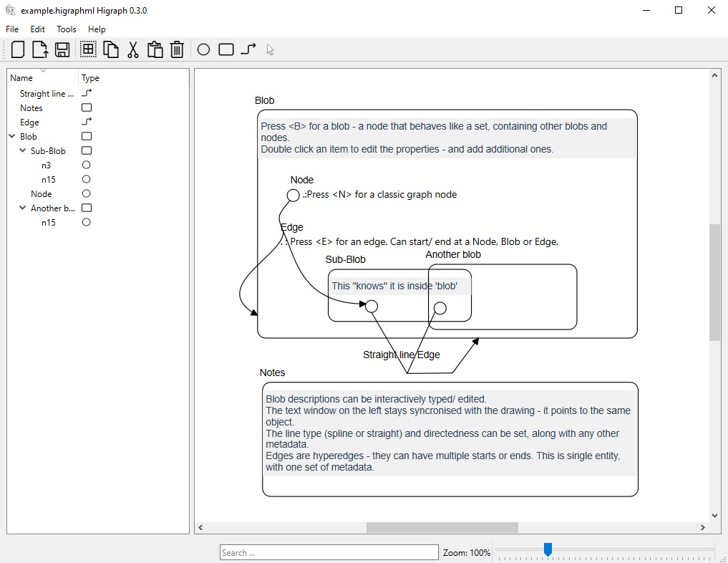Save the file with floppy disk icon
The image size is (728, 563).
click(x=62, y=49)
